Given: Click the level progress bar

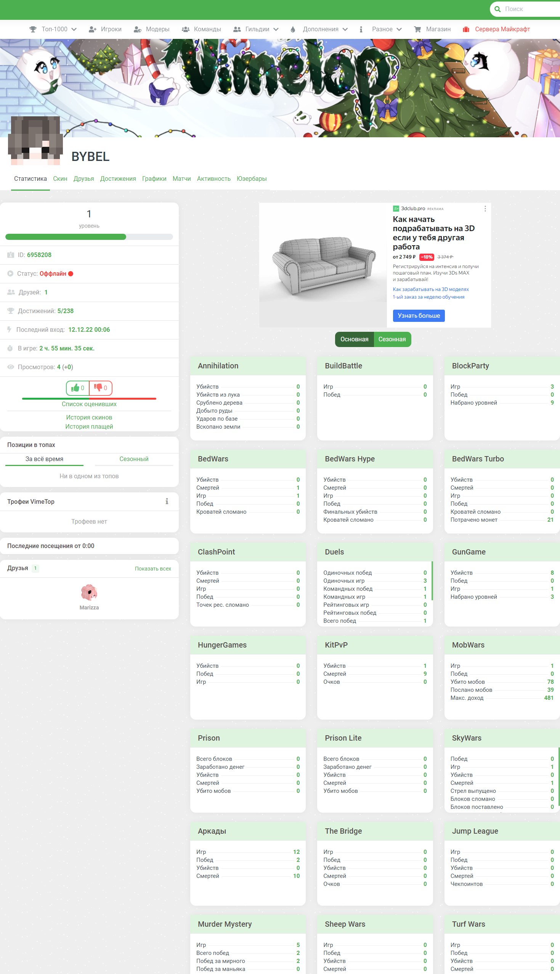Looking at the screenshot, I should click(x=89, y=237).
